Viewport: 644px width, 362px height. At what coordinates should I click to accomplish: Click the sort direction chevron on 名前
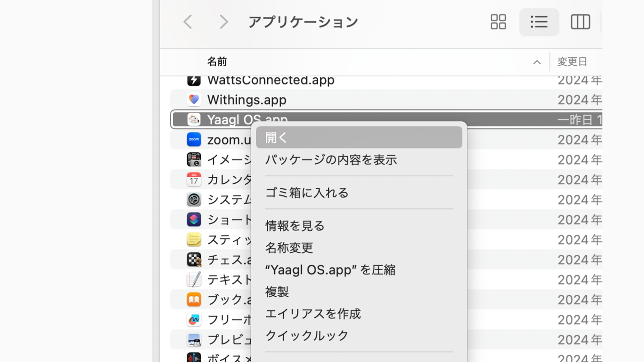tap(537, 62)
